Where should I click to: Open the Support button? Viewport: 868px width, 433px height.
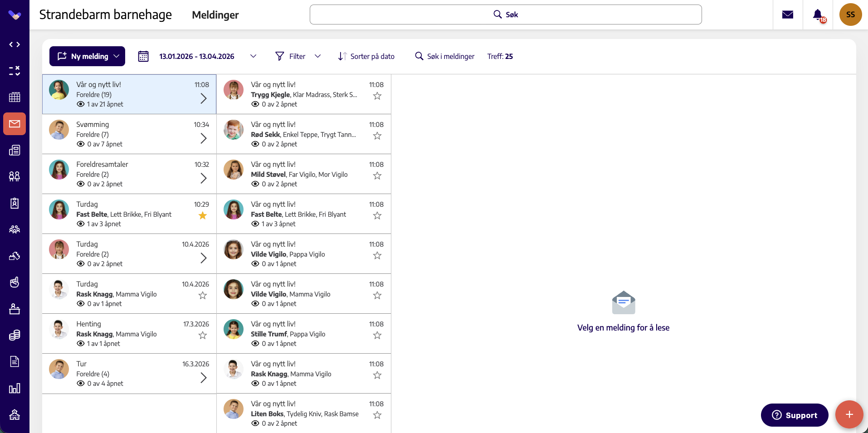(x=795, y=415)
